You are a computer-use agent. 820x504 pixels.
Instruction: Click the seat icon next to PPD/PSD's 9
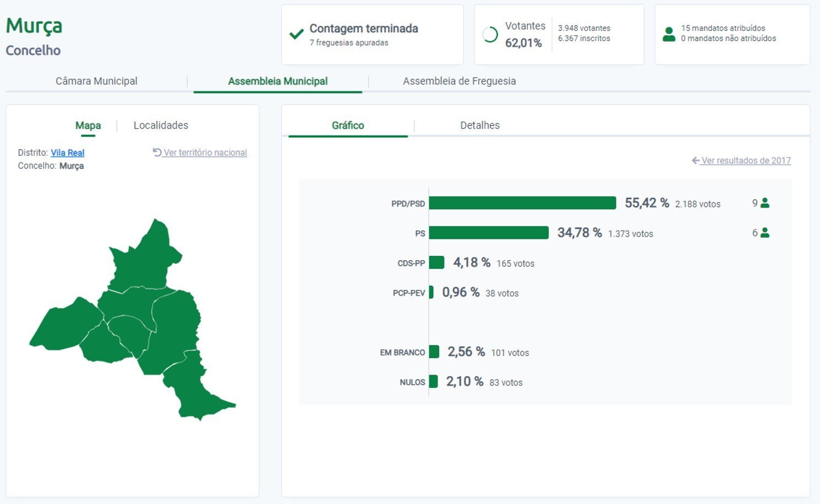click(x=764, y=203)
